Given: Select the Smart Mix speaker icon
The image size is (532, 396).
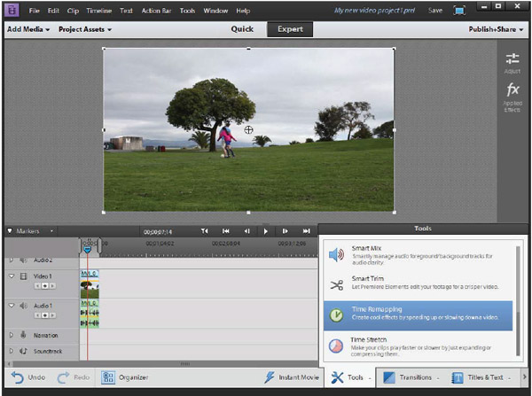Looking at the screenshot, I should coord(336,254).
